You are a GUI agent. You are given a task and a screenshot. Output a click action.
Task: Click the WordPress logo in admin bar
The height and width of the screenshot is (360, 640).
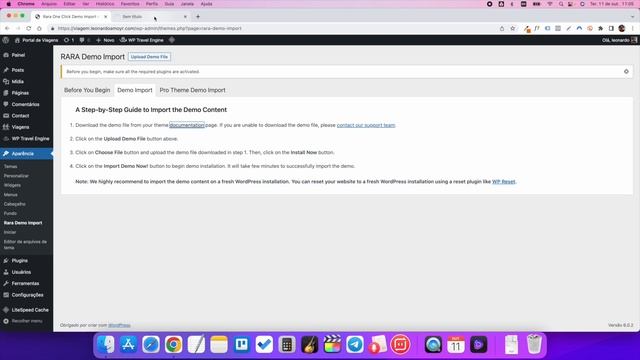pos(6,40)
